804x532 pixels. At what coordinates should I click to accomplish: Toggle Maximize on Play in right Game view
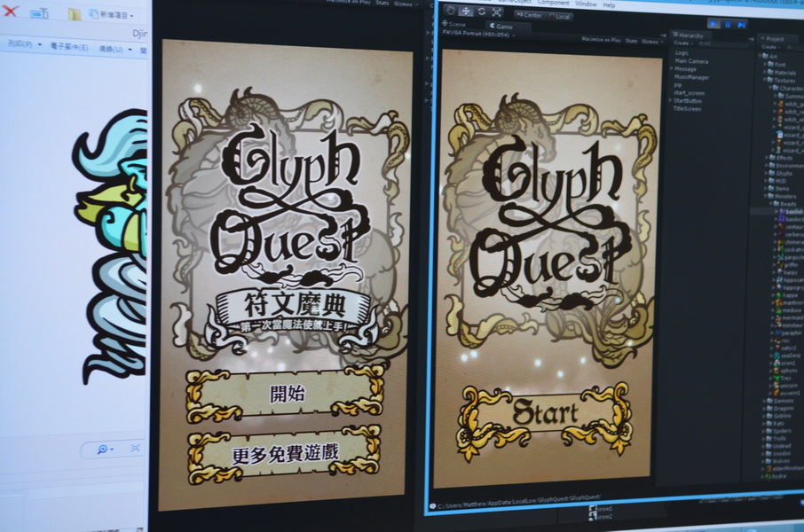click(600, 41)
